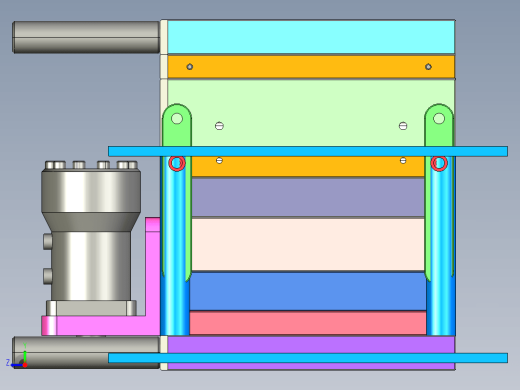Click the right pin hole on upper orange plate
Screen dimensions: 520x390
tap(428, 67)
